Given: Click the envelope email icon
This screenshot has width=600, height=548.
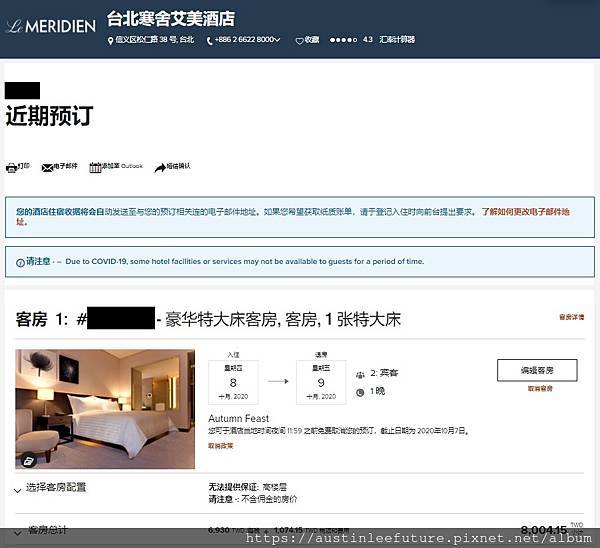Looking at the screenshot, I should click(47, 168).
